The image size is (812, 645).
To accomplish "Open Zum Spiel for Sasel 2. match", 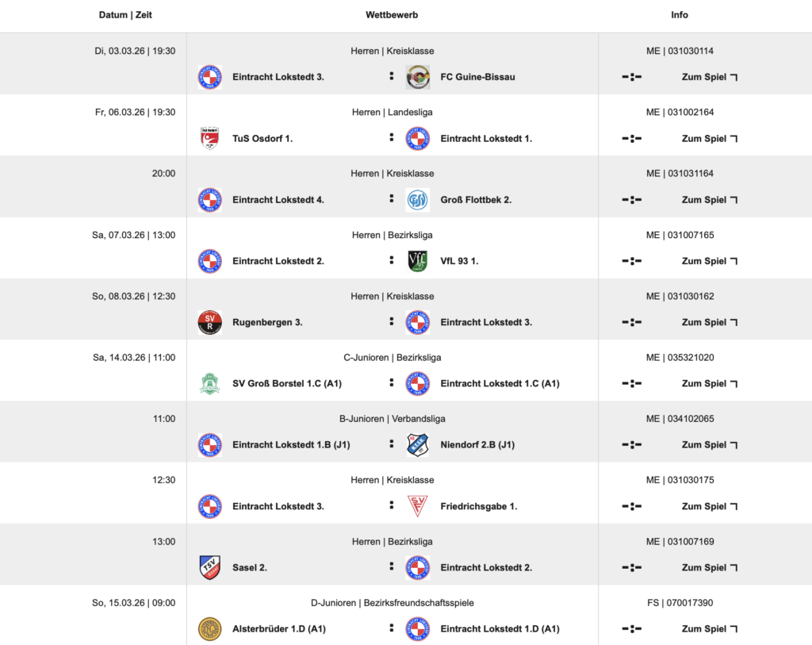I will point(709,567).
